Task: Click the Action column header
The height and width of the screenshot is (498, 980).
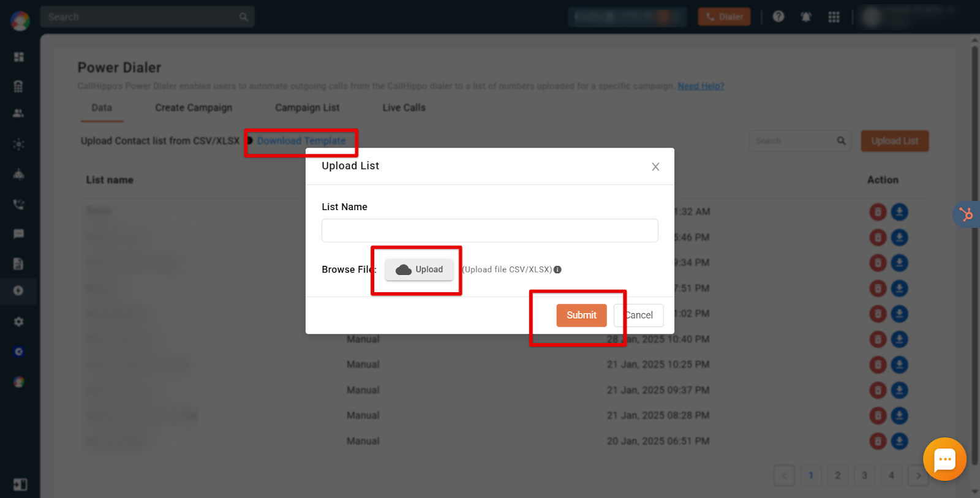Action: pyautogui.click(x=883, y=180)
